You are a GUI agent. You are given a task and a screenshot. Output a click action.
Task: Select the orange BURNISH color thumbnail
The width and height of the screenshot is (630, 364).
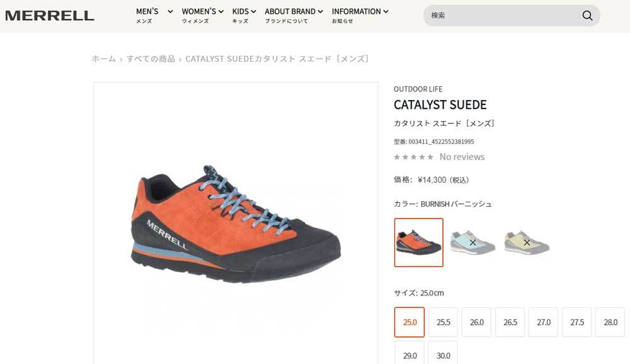click(x=419, y=242)
